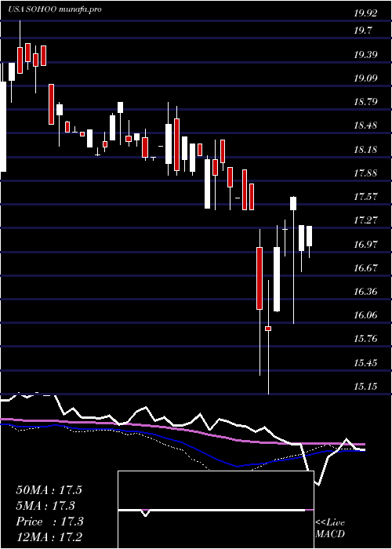
Task: Select the 12MA : 17.2 legend entry
Action: tap(49, 536)
